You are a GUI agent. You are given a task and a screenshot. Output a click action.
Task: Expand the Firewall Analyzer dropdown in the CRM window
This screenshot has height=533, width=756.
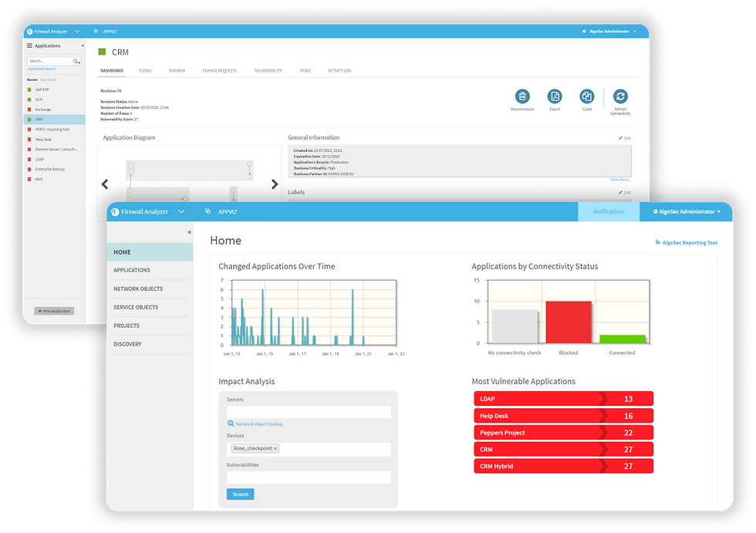[76, 32]
